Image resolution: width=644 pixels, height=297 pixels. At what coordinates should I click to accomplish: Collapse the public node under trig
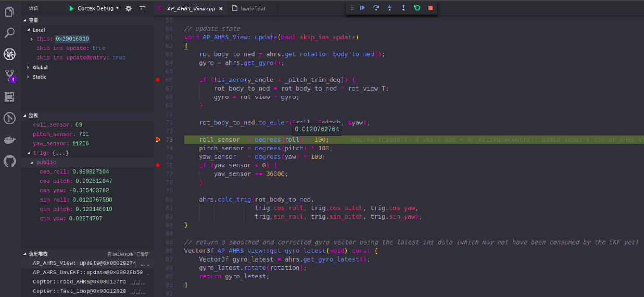(32, 162)
